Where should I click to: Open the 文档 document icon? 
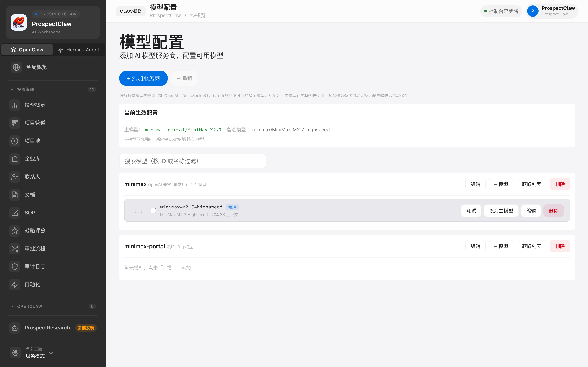(x=14, y=195)
